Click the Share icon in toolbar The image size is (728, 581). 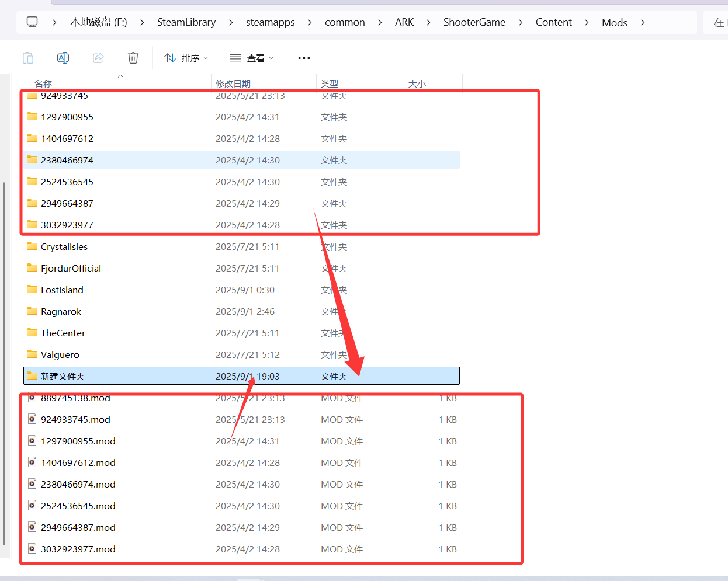coord(98,58)
